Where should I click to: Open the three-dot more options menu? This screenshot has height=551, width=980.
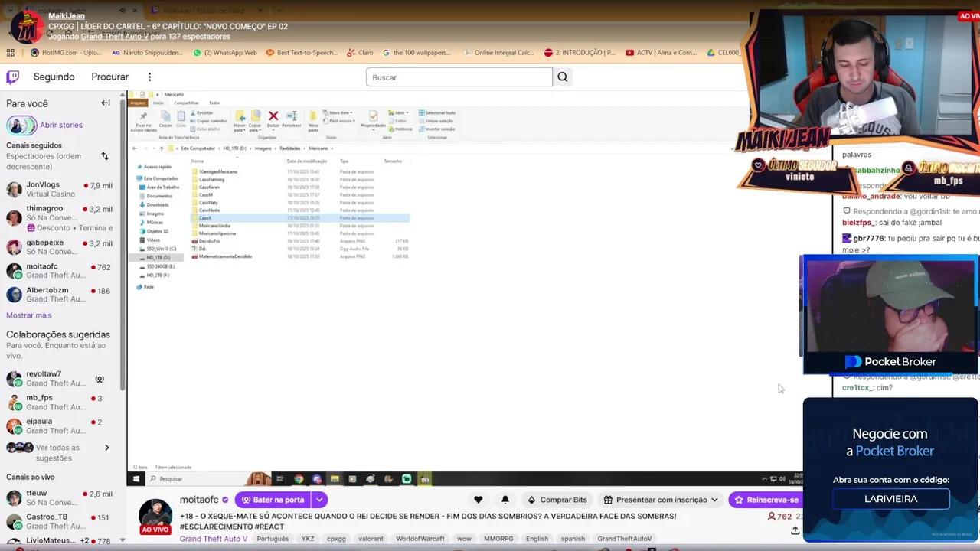coord(149,77)
